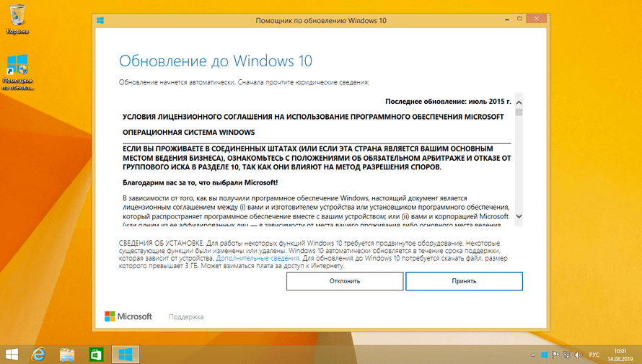
Task: Click the Windows Start button
Action: (12, 354)
